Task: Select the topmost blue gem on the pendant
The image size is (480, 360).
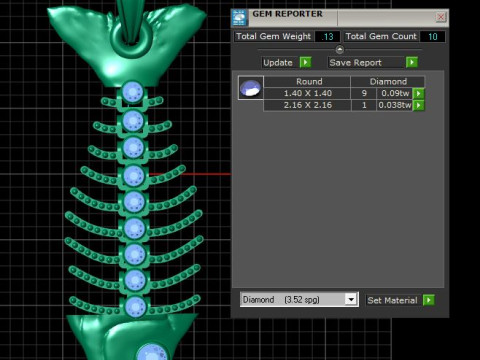Action: (x=133, y=92)
